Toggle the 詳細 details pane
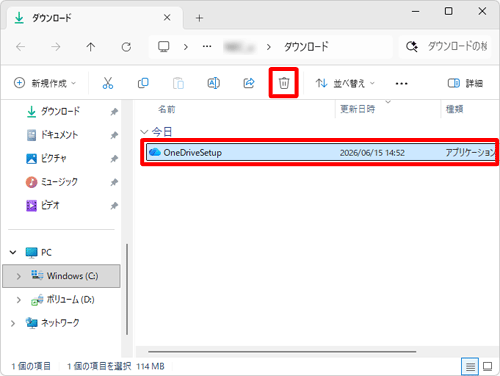The width and height of the screenshot is (500, 376). point(465,83)
